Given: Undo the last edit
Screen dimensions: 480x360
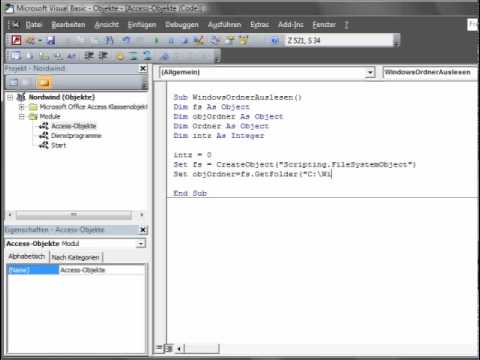Looking at the screenshot, I should click(x=126, y=41).
